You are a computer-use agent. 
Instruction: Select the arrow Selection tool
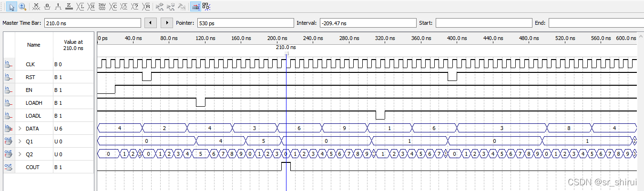click(11, 7)
